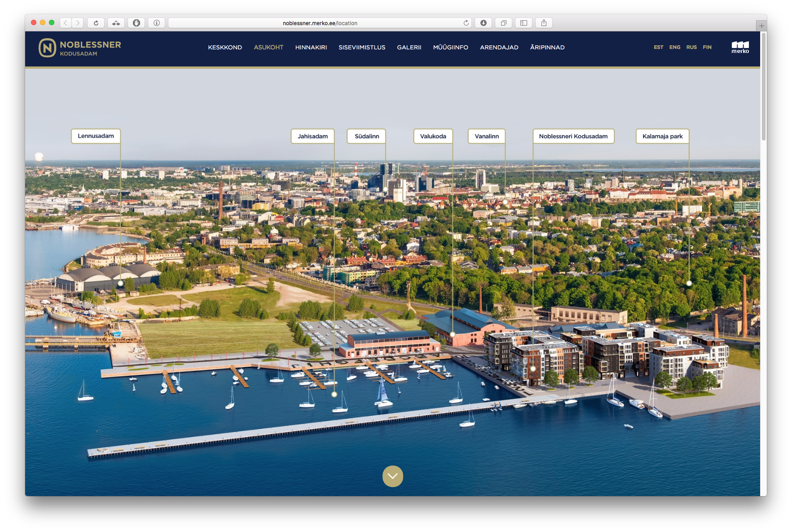The height and width of the screenshot is (532, 792).
Task: Click the Noblessner Kodusadam logo
Action: (80, 48)
